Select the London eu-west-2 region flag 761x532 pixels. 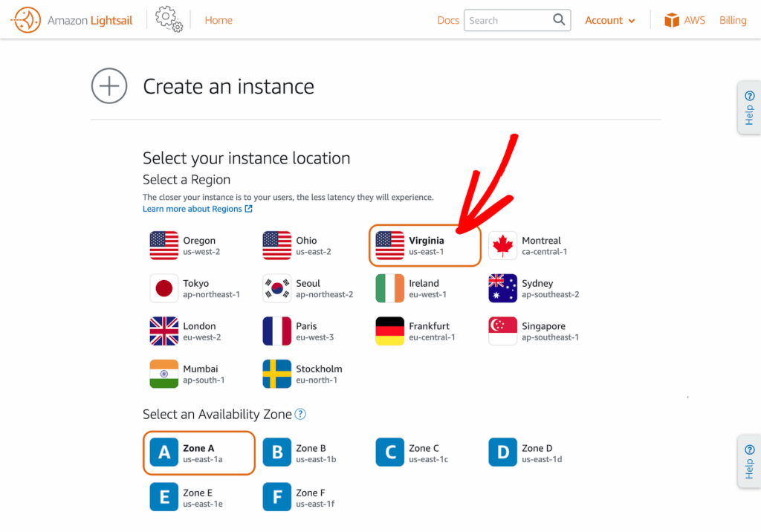click(163, 331)
